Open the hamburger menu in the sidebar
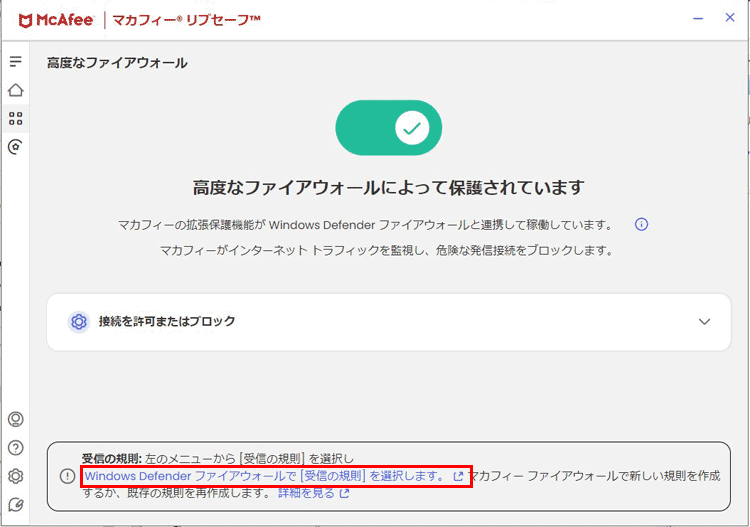This screenshot has width=750, height=527. 15,61
